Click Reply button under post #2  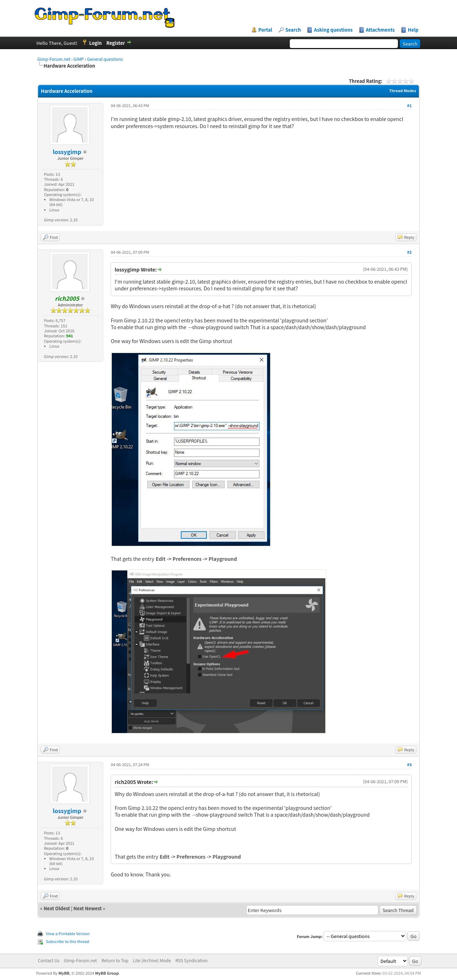(406, 750)
